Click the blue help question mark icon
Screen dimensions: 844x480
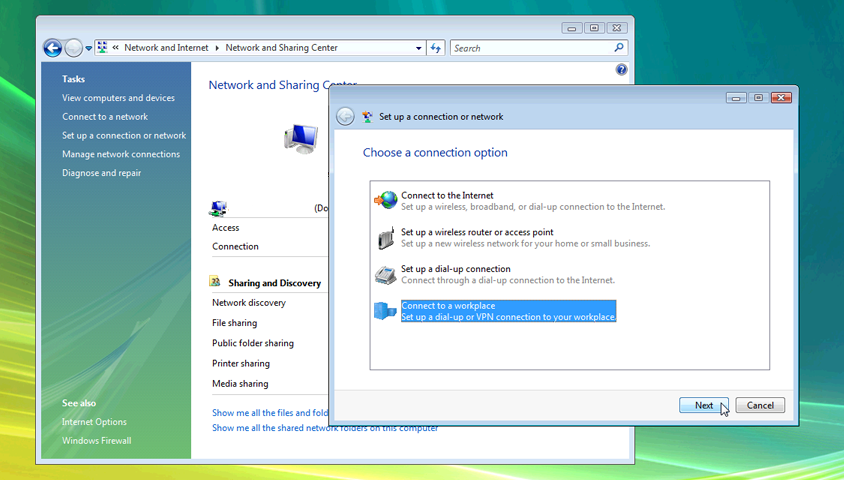(621, 70)
